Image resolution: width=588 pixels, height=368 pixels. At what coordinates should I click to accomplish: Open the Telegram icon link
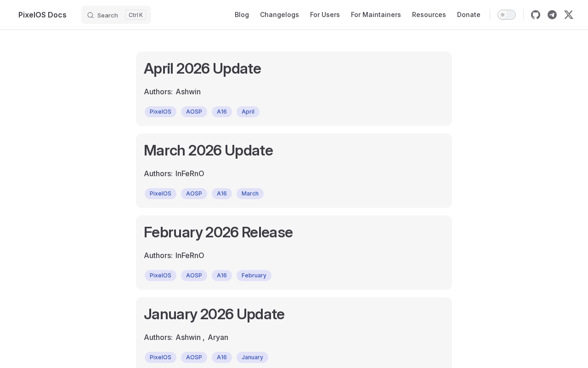coord(552,15)
